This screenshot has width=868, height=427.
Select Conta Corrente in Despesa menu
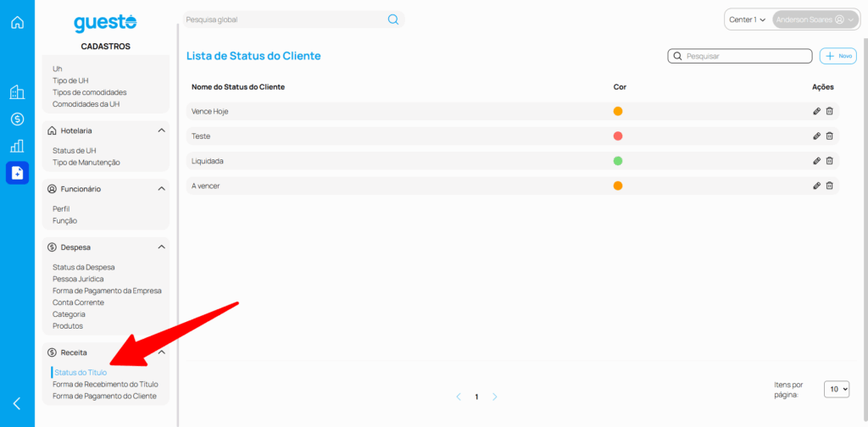78,302
